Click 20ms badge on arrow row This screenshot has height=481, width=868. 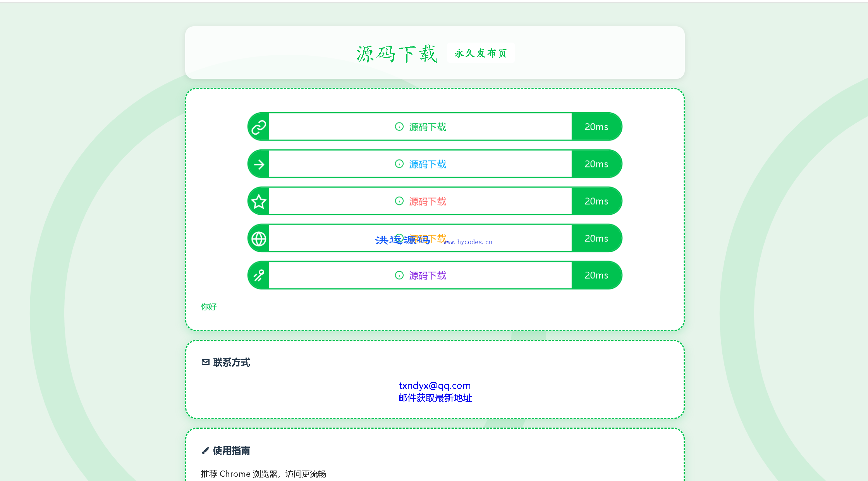tap(596, 164)
